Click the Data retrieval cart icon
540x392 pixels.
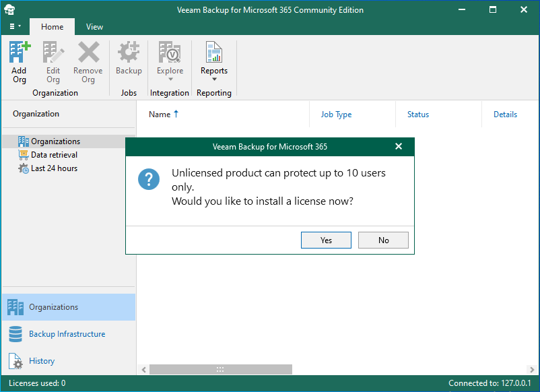point(24,155)
